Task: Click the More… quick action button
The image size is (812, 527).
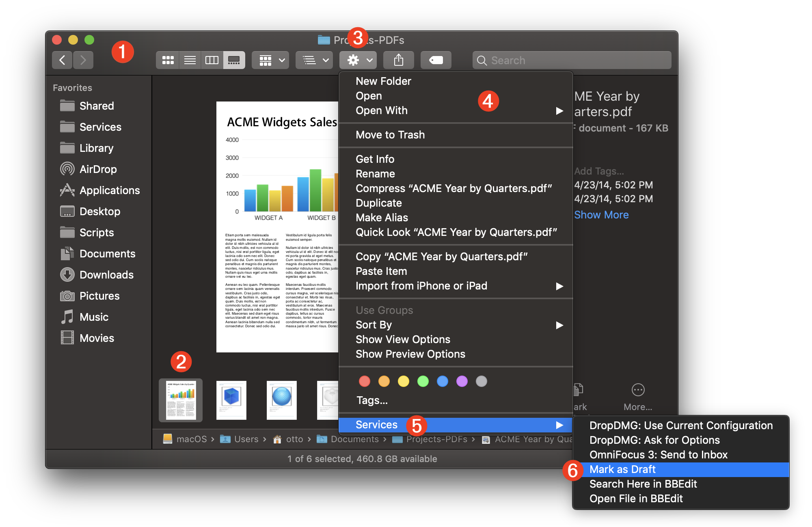Action: point(638,397)
